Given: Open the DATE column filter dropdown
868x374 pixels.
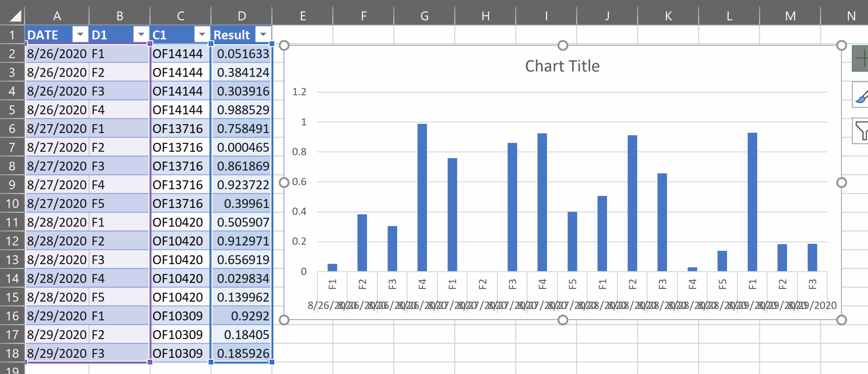Looking at the screenshot, I should click(80, 34).
